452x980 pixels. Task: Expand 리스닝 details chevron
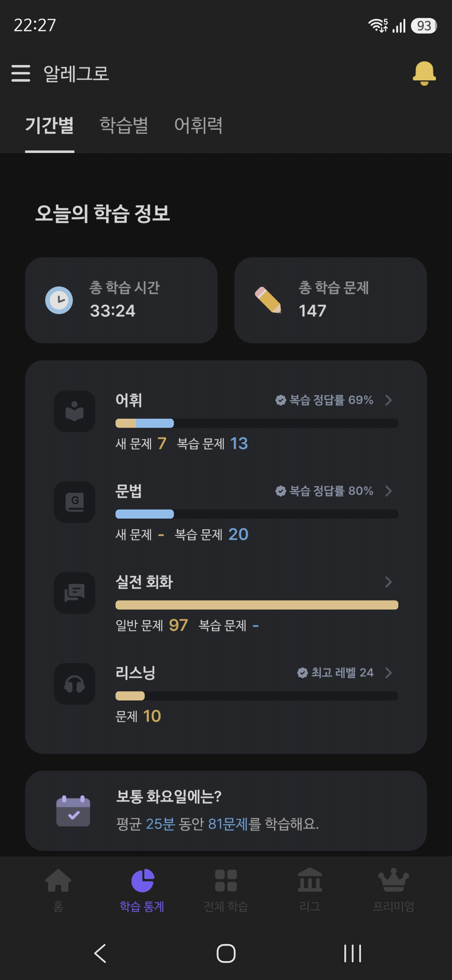[x=388, y=672]
